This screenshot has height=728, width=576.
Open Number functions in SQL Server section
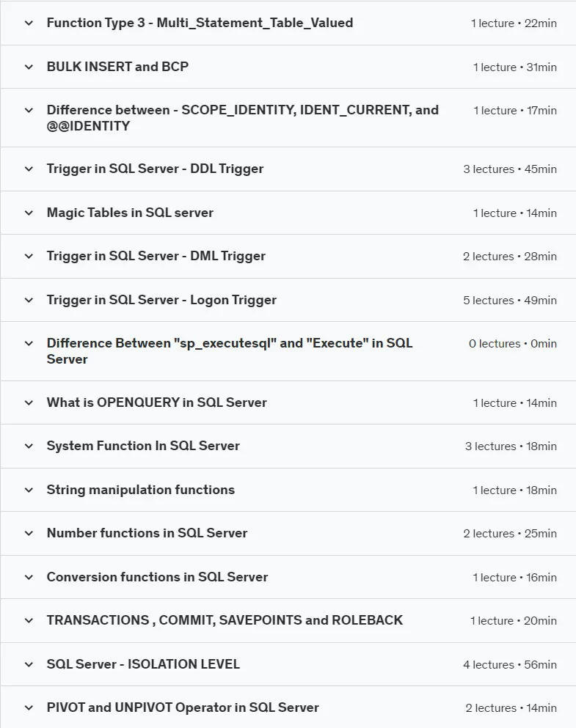(x=147, y=533)
